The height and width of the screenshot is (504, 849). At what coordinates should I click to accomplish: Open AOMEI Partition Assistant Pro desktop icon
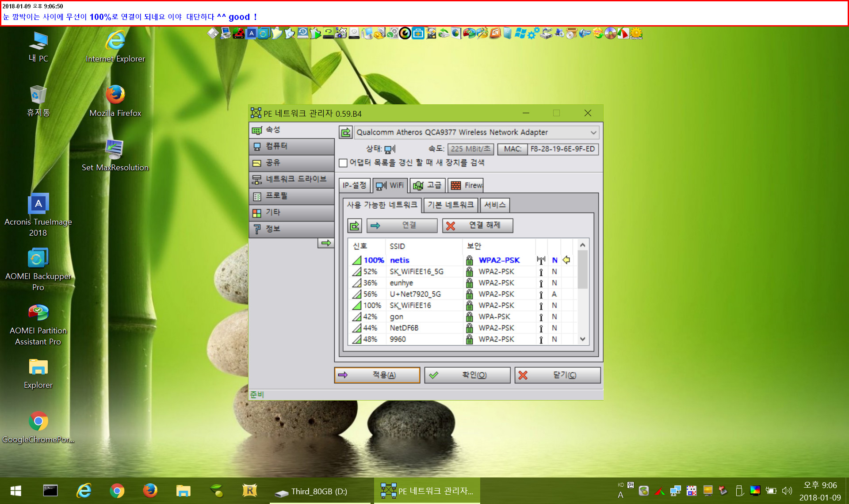tap(38, 325)
